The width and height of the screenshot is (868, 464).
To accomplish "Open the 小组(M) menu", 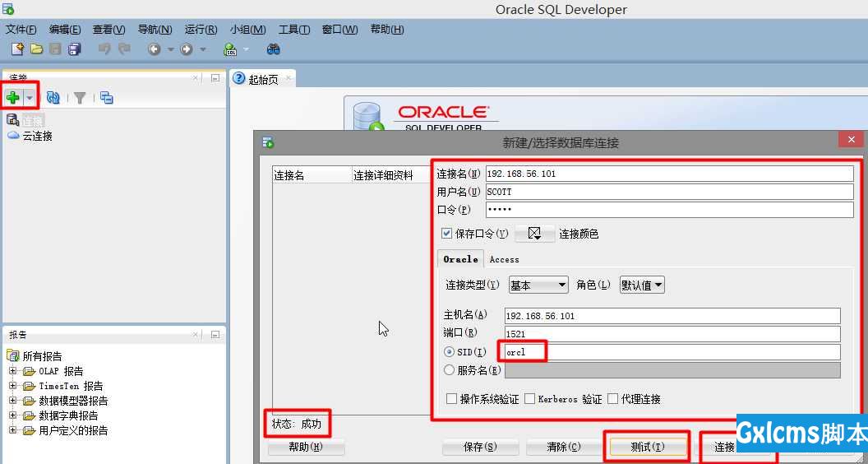I will click(x=248, y=30).
